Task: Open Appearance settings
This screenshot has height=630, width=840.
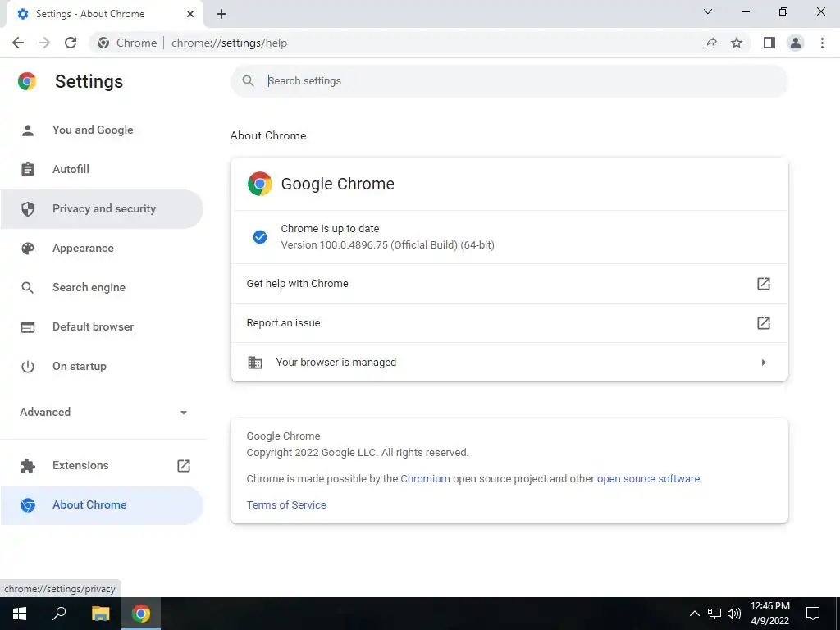Action: click(x=102, y=248)
